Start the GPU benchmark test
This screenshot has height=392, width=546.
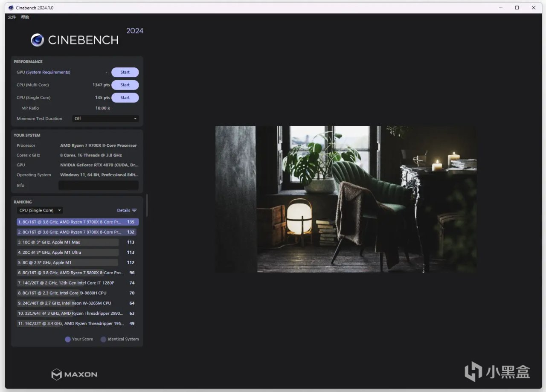(x=125, y=73)
